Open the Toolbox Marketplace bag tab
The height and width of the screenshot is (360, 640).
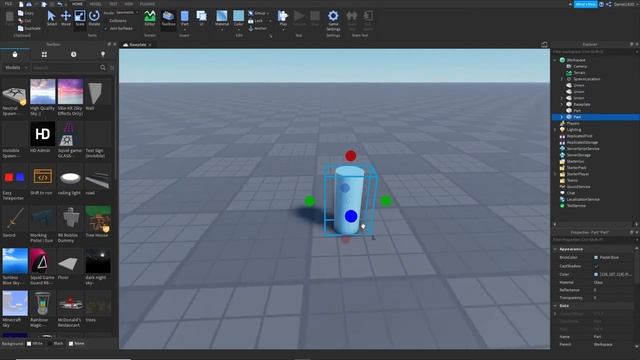[15, 54]
